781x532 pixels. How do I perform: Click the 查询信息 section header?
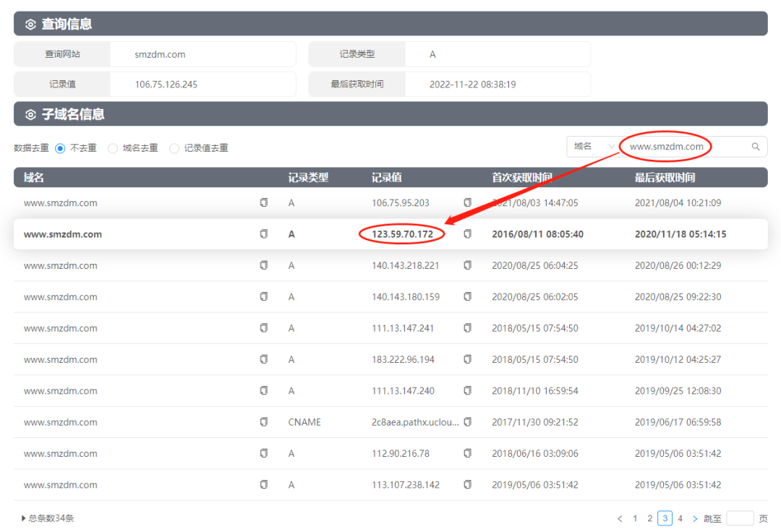(390, 24)
